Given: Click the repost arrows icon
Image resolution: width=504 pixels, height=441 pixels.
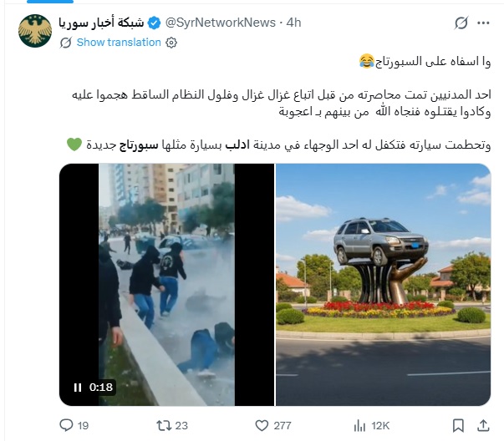Looking at the screenshot, I should tap(163, 426).
